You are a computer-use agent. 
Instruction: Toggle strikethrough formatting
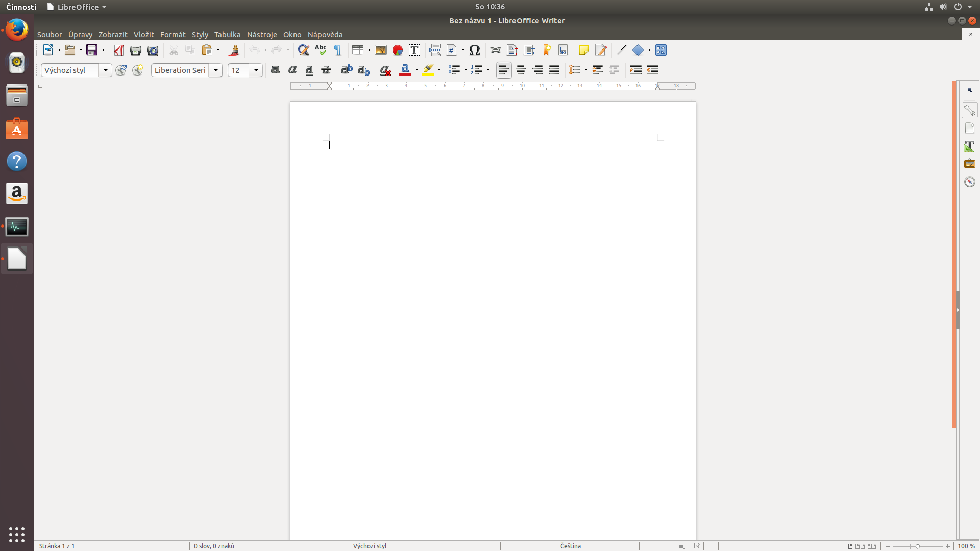pyautogui.click(x=326, y=70)
